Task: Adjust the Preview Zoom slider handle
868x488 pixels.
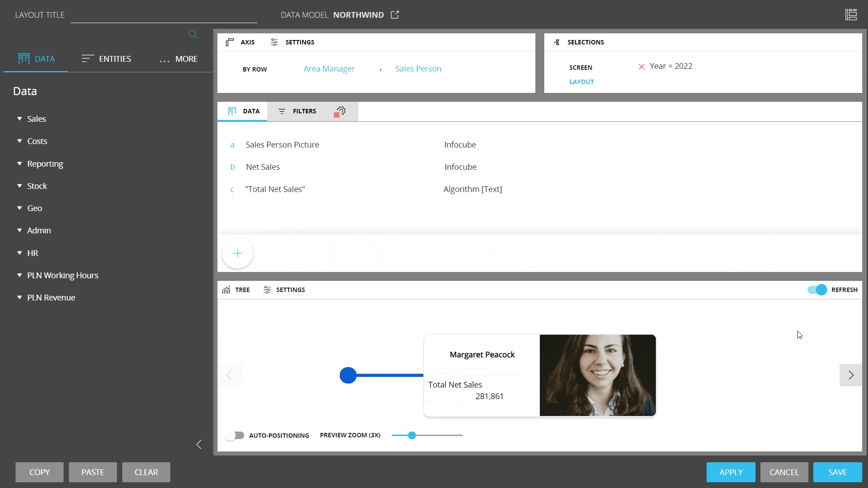Action: coord(412,435)
